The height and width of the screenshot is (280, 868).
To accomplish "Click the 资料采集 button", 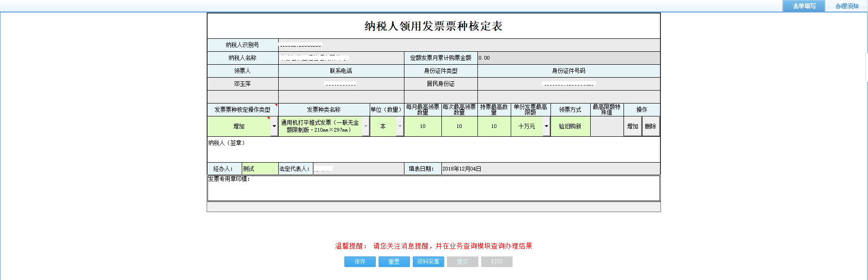I will [428, 262].
